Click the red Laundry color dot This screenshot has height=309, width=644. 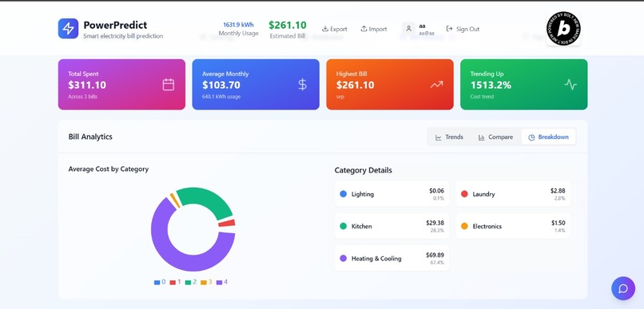[x=464, y=194]
